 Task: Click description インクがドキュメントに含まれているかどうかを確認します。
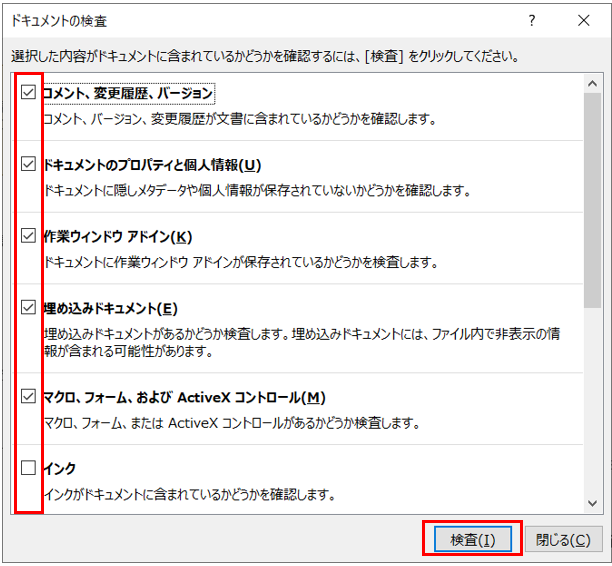[190, 495]
